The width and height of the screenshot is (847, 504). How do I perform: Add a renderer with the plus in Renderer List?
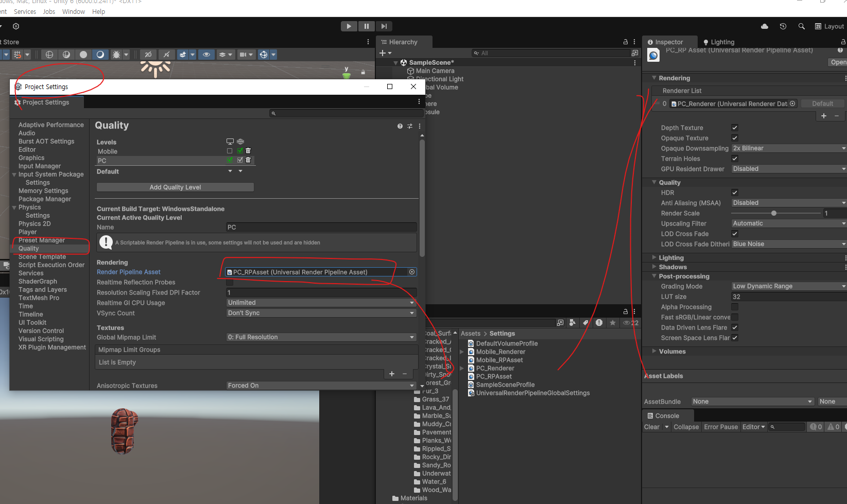[824, 116]
